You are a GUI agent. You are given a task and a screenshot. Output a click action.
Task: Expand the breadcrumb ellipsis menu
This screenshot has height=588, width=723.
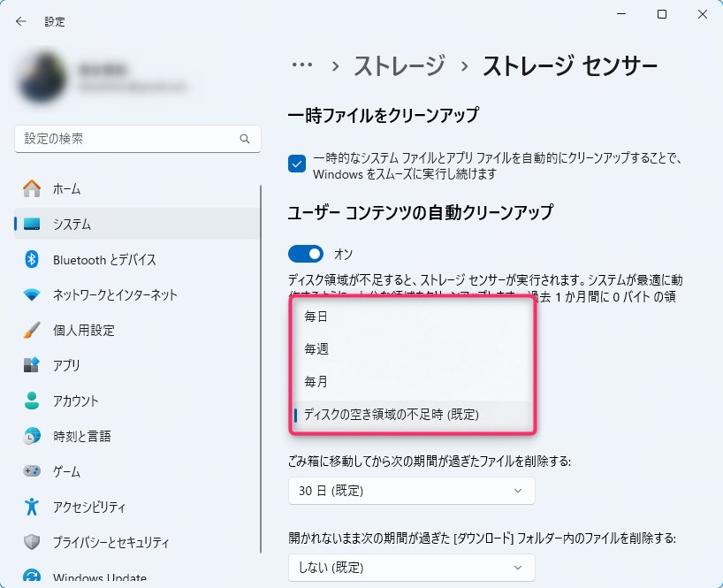point(302,65)
